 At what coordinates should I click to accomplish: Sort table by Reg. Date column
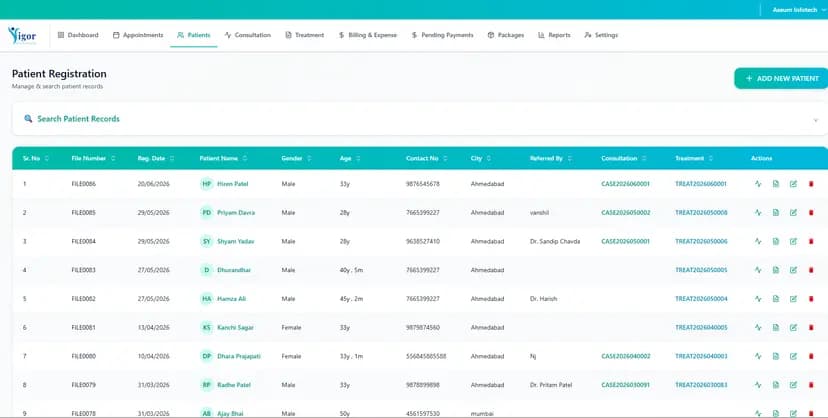[x=172, y=158]
